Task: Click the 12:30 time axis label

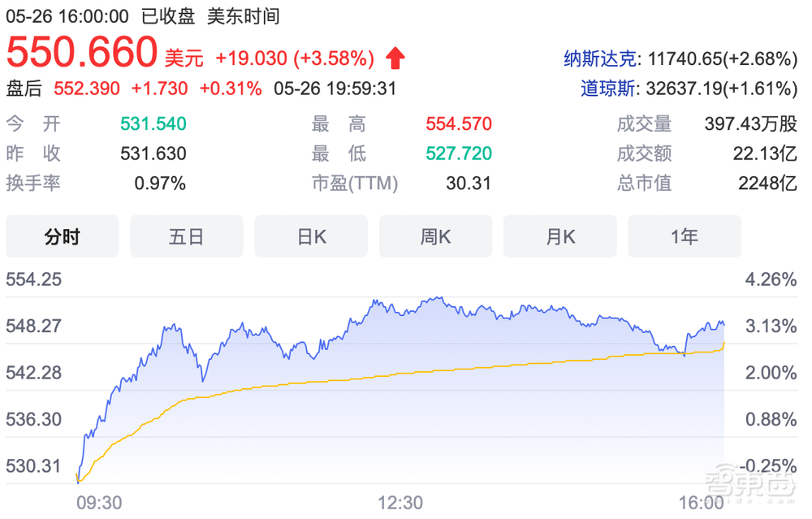Action: 399,503
